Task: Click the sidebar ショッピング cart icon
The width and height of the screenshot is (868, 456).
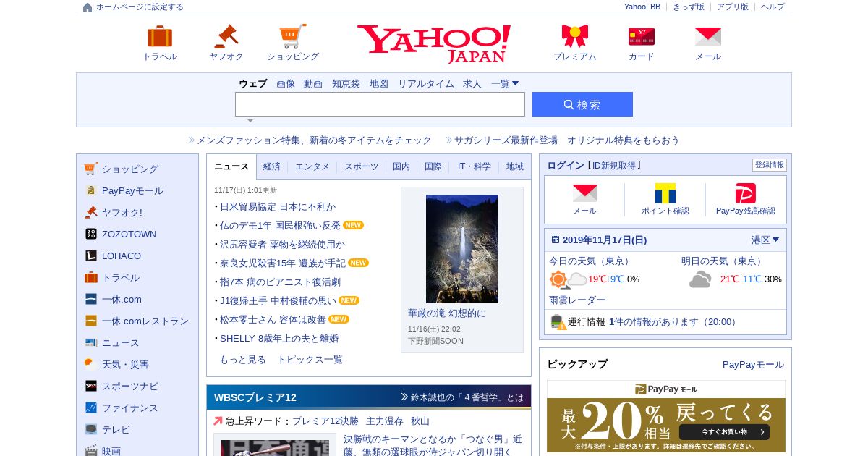Action: tap(90, 169)
